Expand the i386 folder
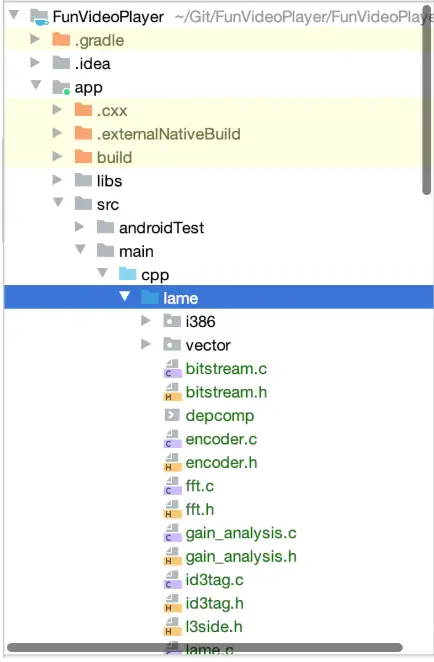 point(146,321)
